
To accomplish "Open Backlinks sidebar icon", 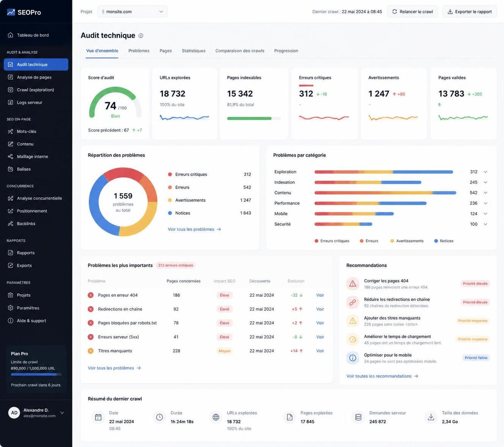I will point(11,224).
